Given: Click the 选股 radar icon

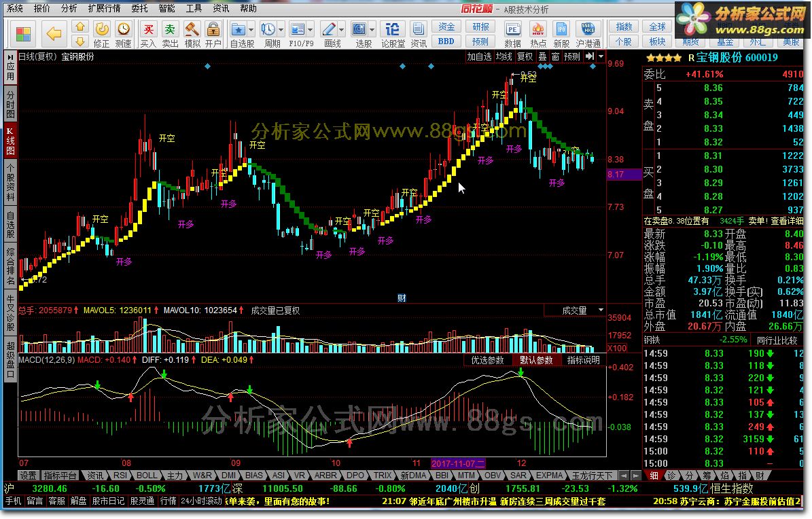Looking at the screenshot, I should (359, 29).
